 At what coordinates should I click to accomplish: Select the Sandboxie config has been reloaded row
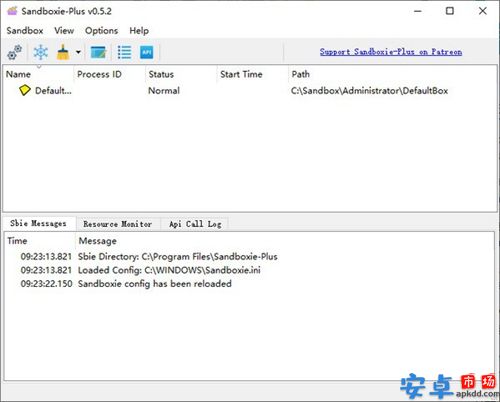coord(249,284)
